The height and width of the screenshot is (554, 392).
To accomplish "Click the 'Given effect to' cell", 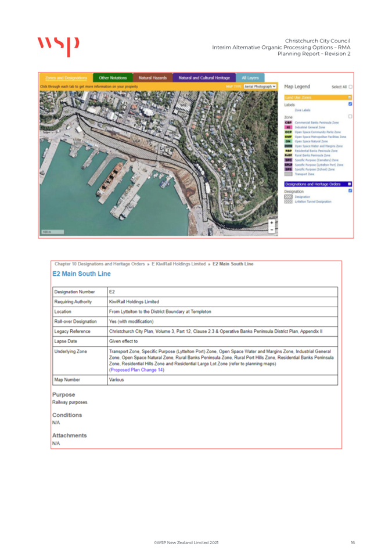I will pos(222,341).
